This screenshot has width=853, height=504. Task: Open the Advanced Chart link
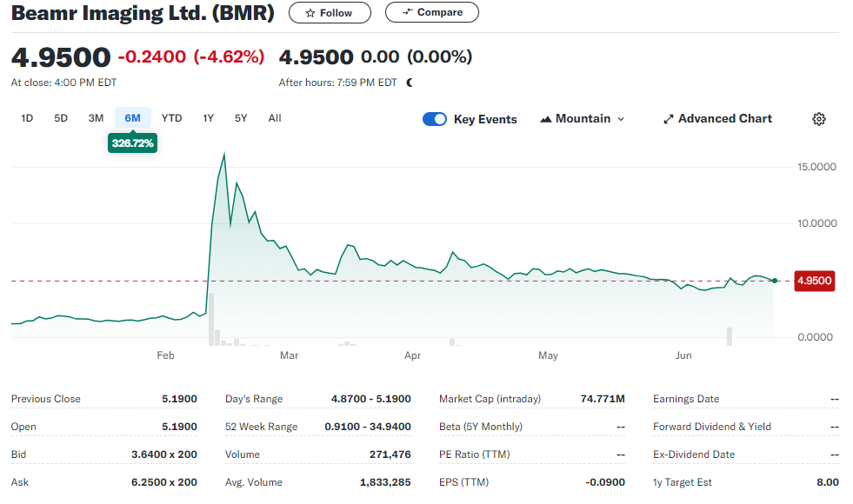[717, 118]
